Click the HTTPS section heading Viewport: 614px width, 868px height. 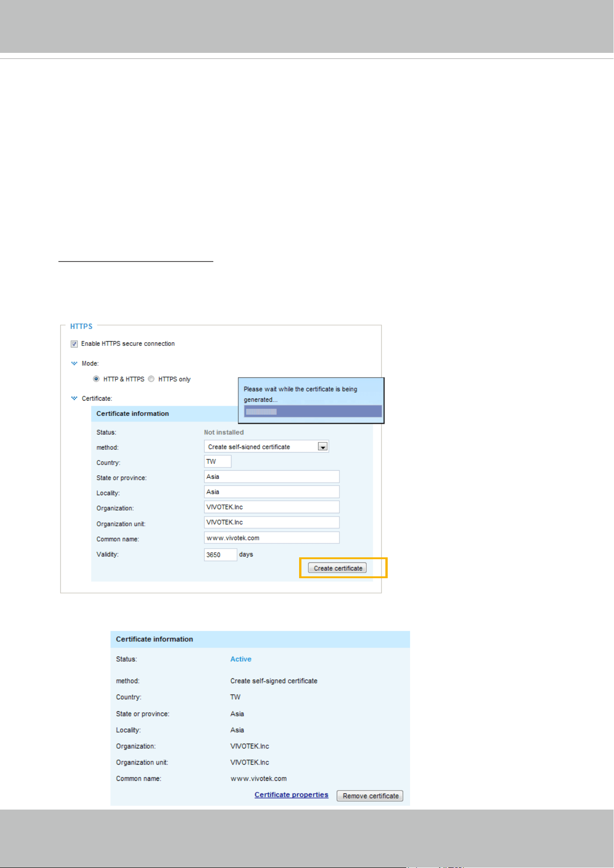pyautogui.click(x=81, y=326)
